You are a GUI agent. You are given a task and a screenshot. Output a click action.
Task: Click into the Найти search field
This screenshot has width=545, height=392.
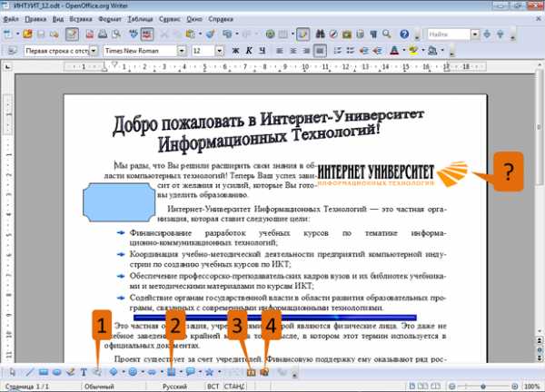[x=449, y=34]
